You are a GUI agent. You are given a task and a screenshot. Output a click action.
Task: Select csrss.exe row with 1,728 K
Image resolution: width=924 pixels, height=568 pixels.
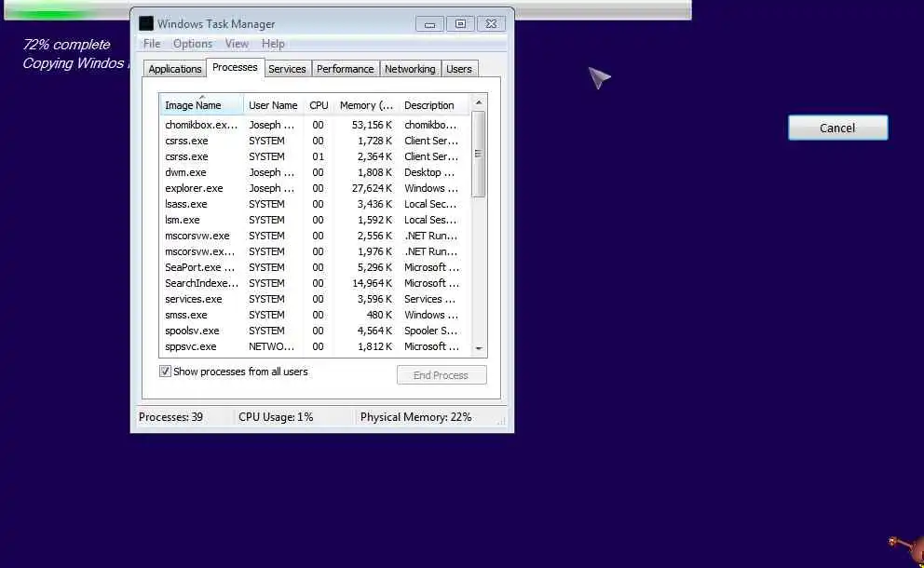click(x=315, y=141)
